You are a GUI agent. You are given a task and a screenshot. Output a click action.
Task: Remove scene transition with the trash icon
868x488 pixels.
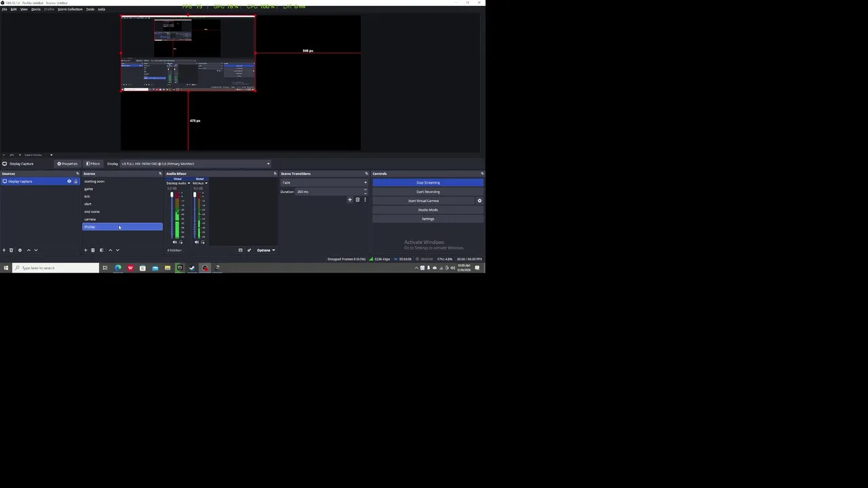[x=357, y=200]
